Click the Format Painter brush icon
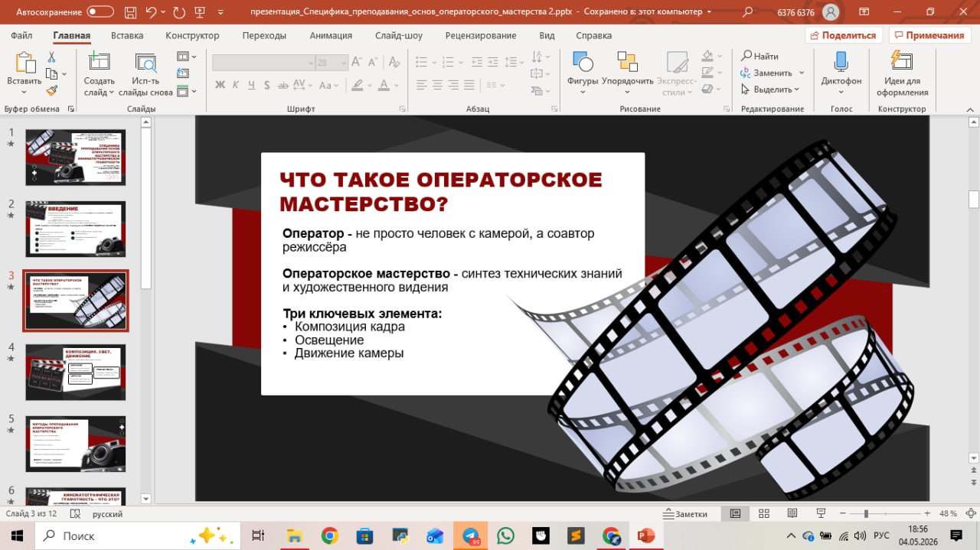The height and width of the screenshot is (550, 980). coord(51,90)
